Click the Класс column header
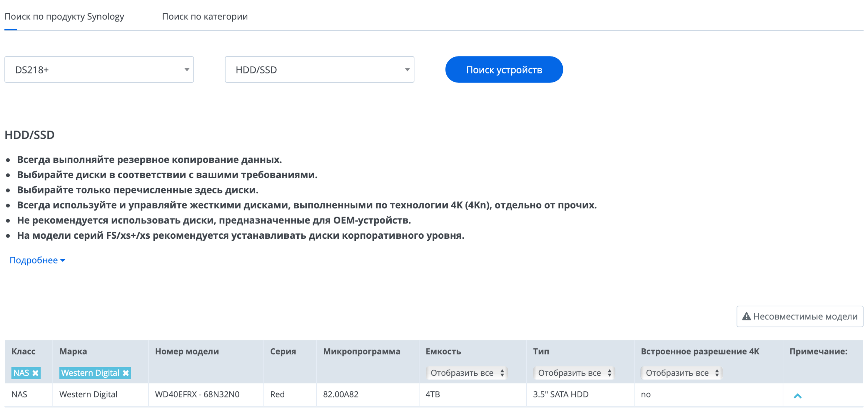Image resolution: width=868 pixels, height=408 pixels. click(x=24, y=351)
